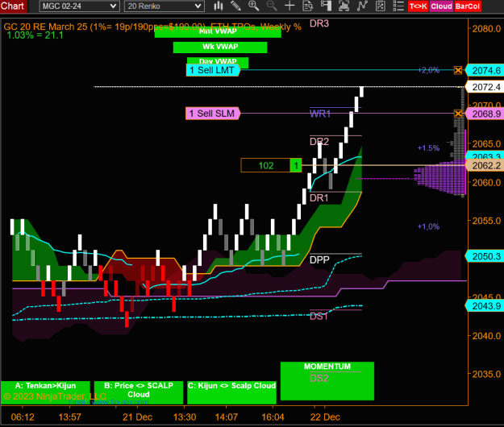504x427 pixels.
Task: Select the 2062.2 entry price marker
Action: pos(485,165)
